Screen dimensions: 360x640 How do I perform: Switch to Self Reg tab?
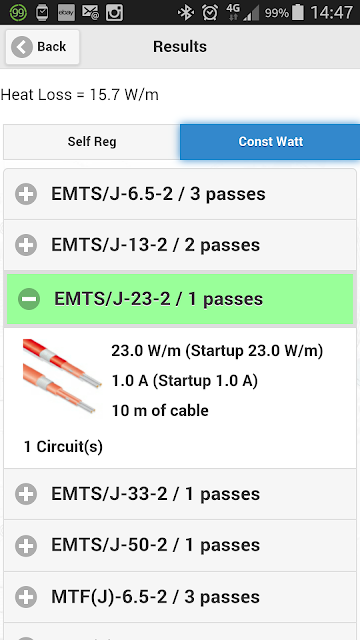click(x=92, y=142)
